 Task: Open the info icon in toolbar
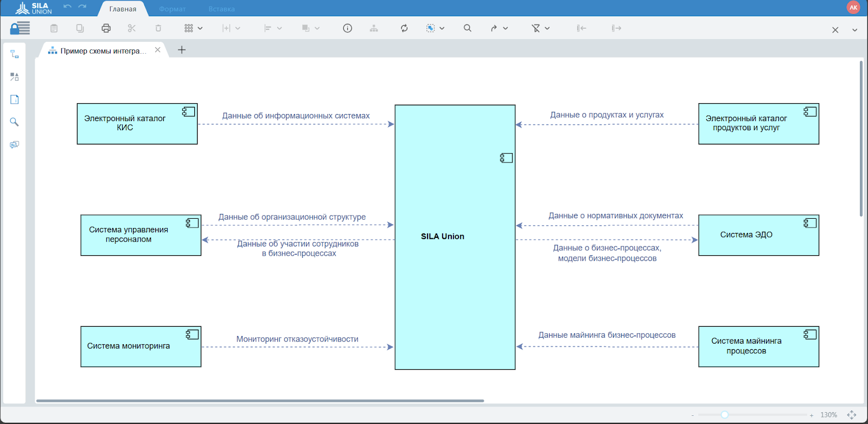click(x=347, y=28)
